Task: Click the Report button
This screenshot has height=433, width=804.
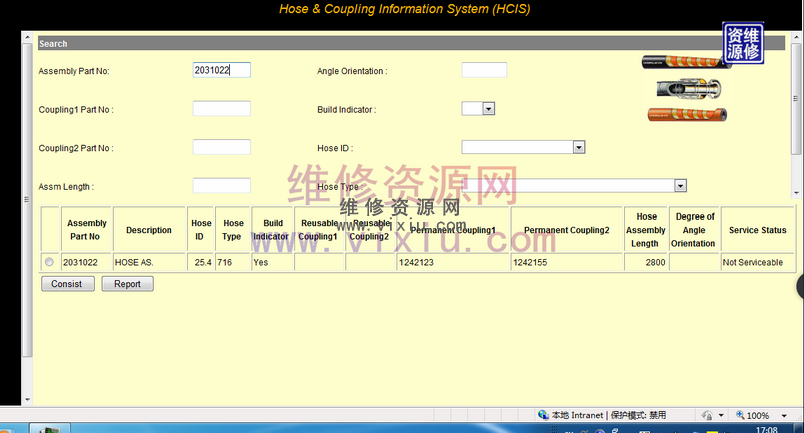Action: pyautogui.click(x=127, y=284)
